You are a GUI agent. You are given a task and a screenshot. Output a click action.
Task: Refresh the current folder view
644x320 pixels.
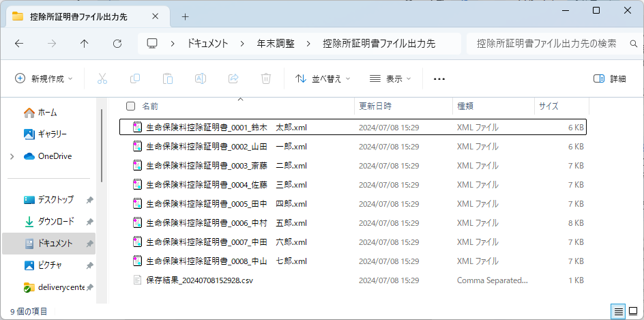(x=117, y=44)
